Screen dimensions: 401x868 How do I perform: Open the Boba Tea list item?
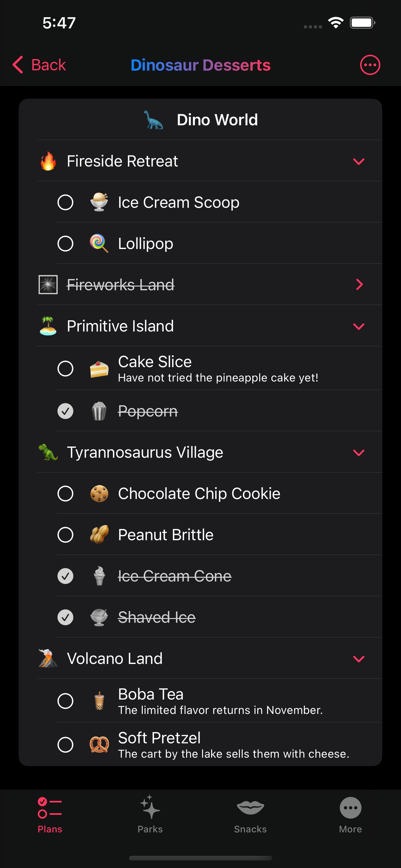pos(219,701)
